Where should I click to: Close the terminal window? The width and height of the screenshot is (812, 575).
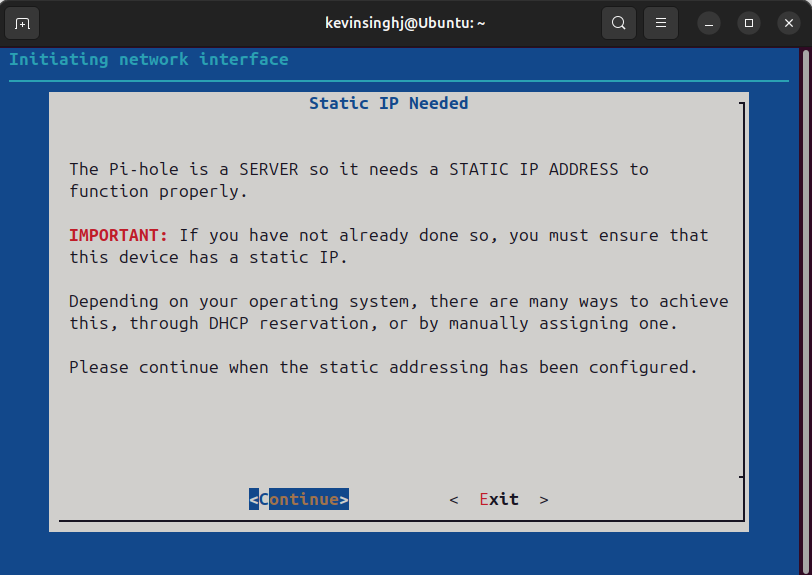[789, 23]
